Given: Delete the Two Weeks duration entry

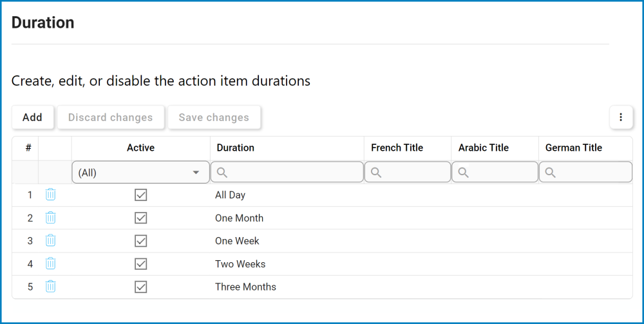Looking at the screenshot, I should pyautogui.click(x=51, y=263).
